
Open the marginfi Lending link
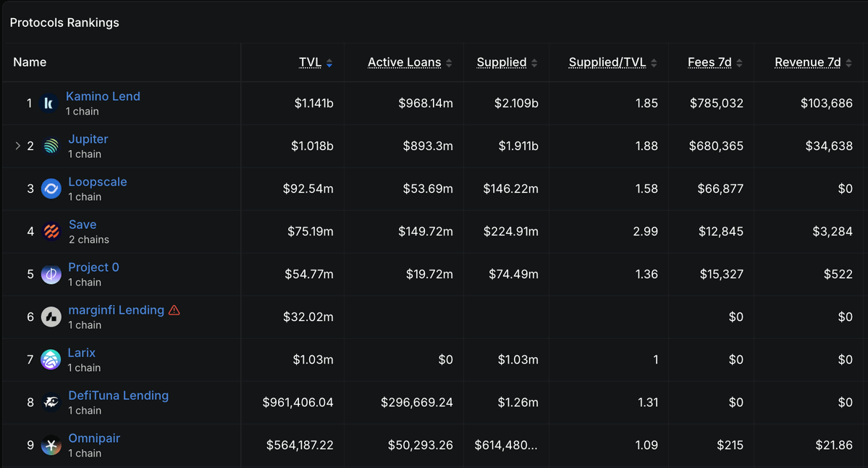(x=117, y=310)
